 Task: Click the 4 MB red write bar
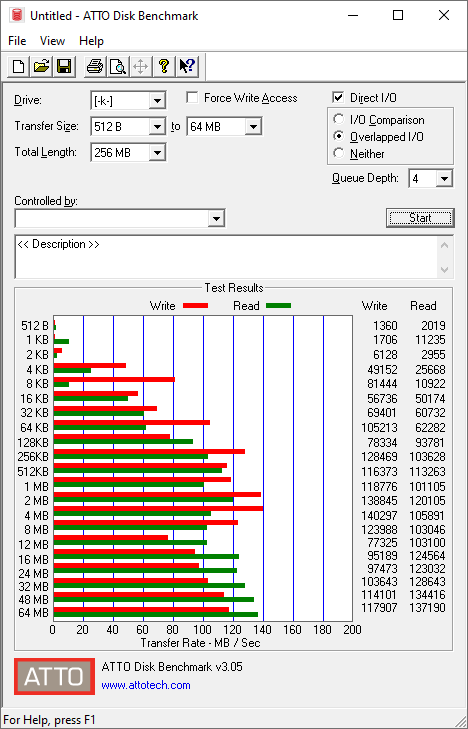[158, 509]
